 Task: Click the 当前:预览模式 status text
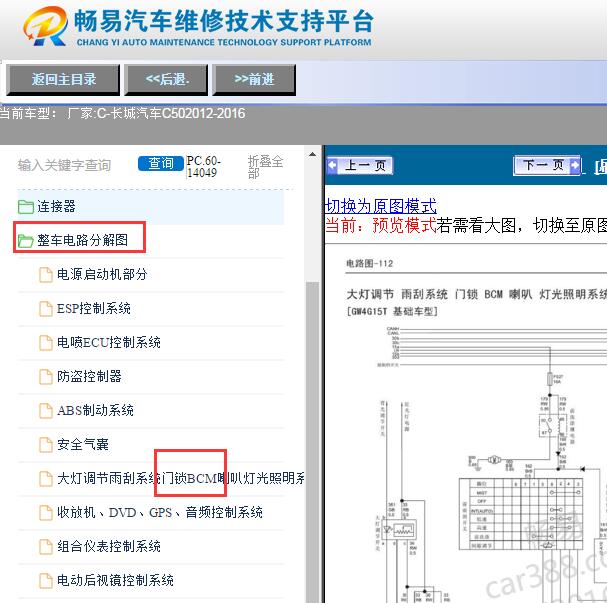381,225
